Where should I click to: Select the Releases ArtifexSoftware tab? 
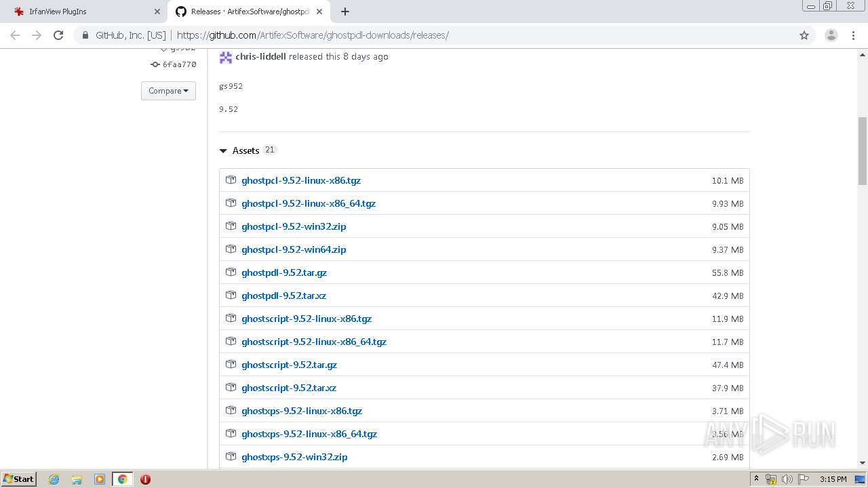249,12
